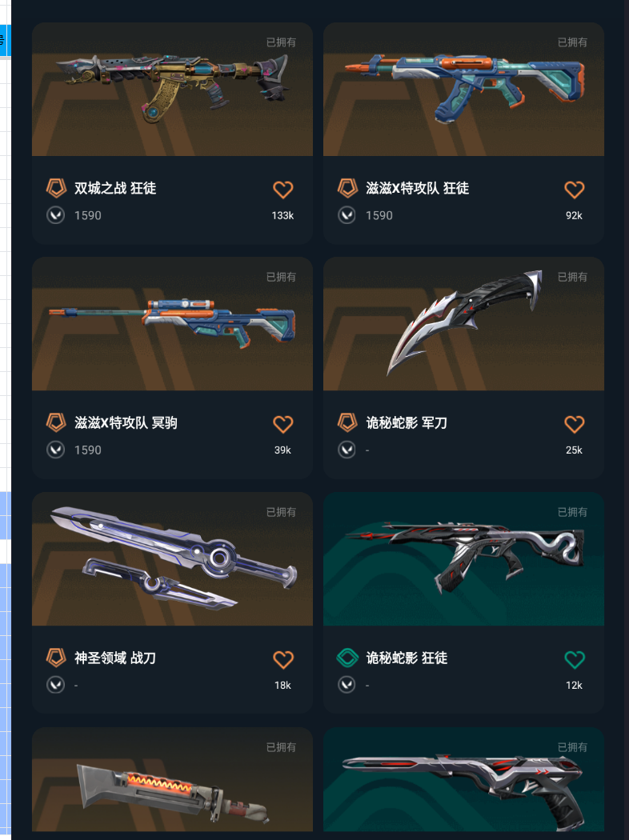Click the green heart on 诡秘蛇影 狂徒
Image resolution: width=629 pixels, height=840 pixels.
[574, 659]
